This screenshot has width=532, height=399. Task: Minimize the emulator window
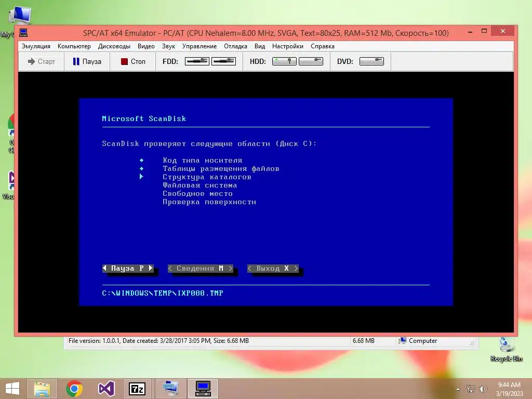[x=470, y=32]
